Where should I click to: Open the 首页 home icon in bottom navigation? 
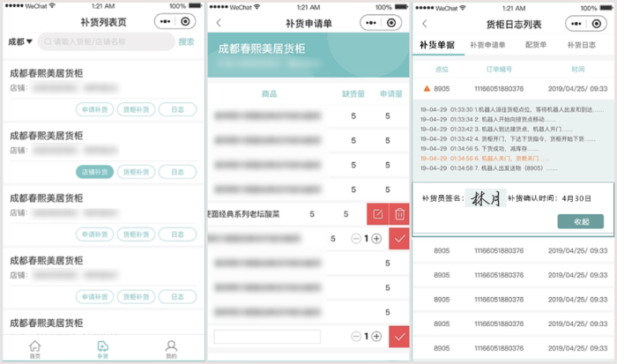[x=34, y=347]
